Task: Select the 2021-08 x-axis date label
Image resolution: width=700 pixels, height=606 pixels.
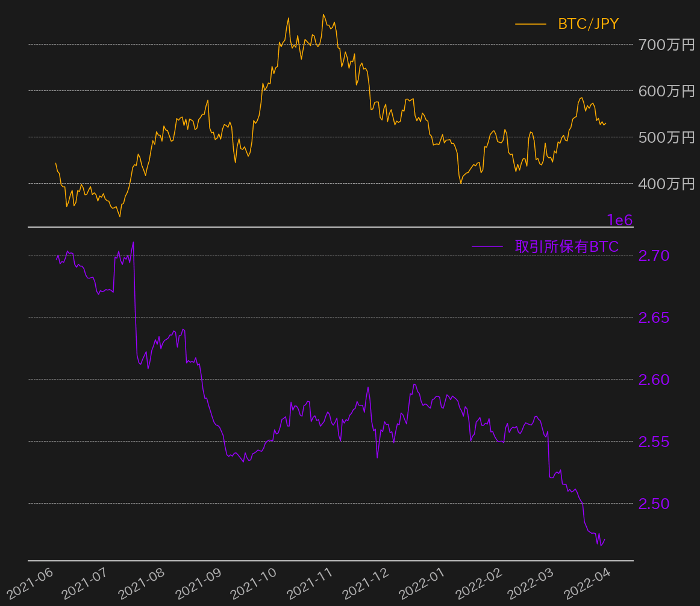Action: (142, 582)
